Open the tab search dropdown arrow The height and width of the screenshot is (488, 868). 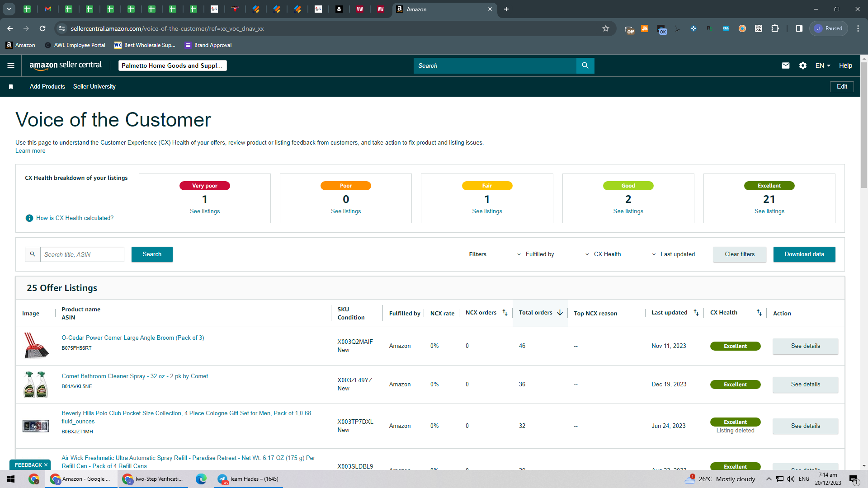pos(9,9)
